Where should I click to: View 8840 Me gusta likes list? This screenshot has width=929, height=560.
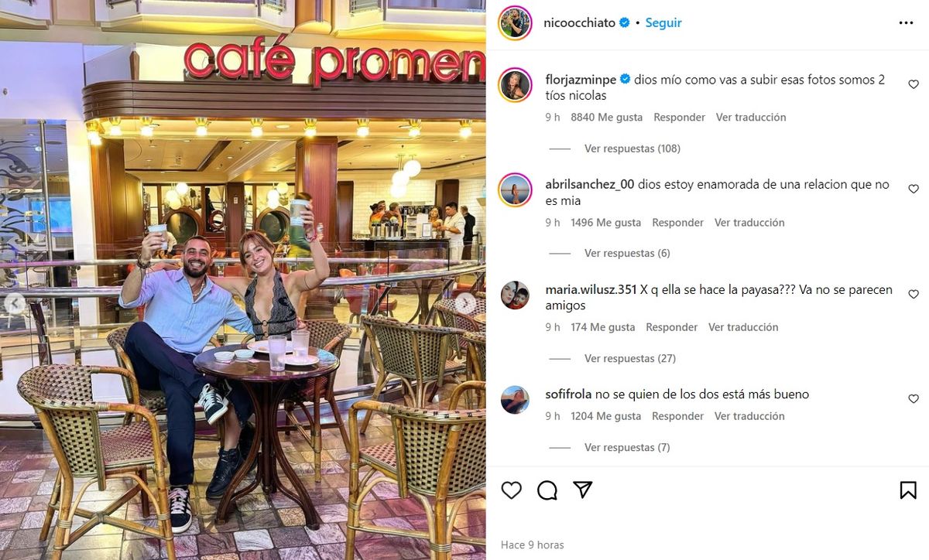606,118
